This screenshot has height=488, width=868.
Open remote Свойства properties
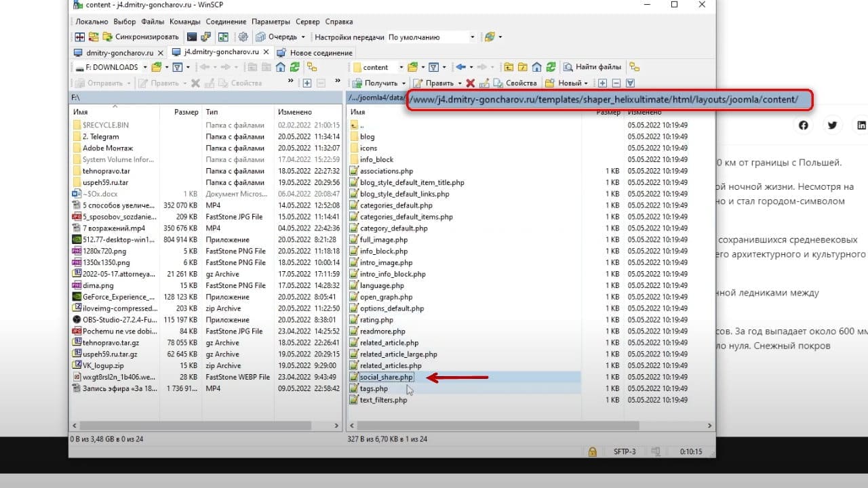pyautogui.click(x=515, y=83)
